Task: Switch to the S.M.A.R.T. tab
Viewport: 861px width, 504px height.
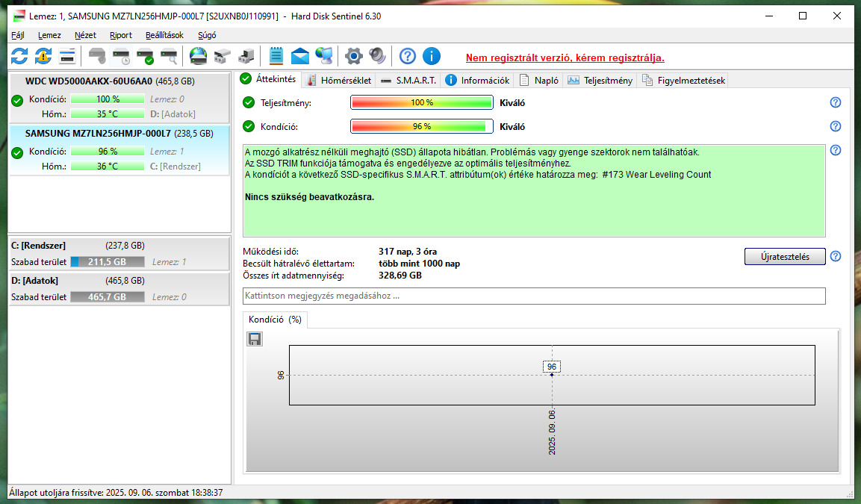Action: (408, 80)
